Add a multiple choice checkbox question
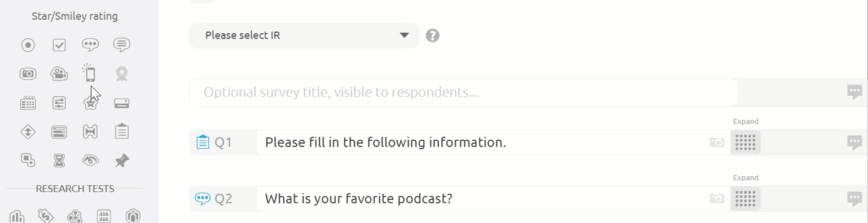This screenshot has width=868, height=223. 59,45
